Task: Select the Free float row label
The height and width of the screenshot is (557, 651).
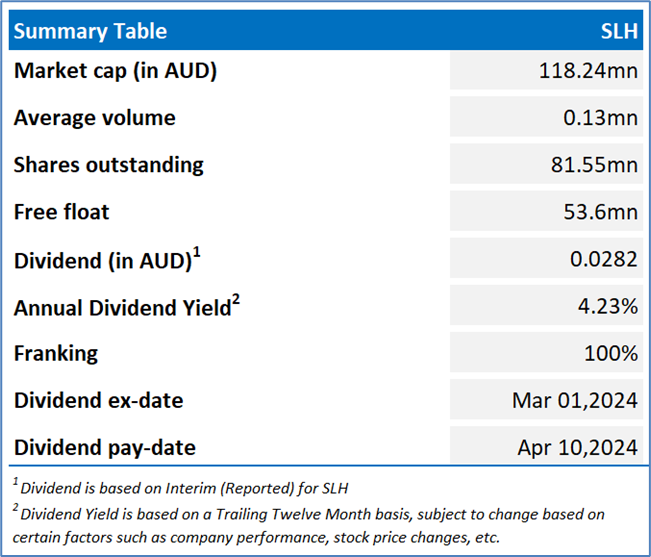Action: [61, 212]
